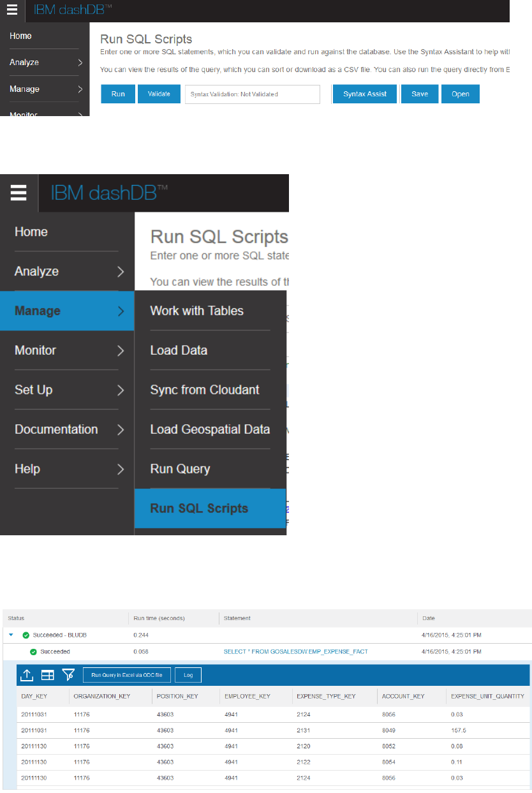532x793 pixels.
Task: Choose Work with Tables from Manage submenu
Action: click(x=196, y=311)
